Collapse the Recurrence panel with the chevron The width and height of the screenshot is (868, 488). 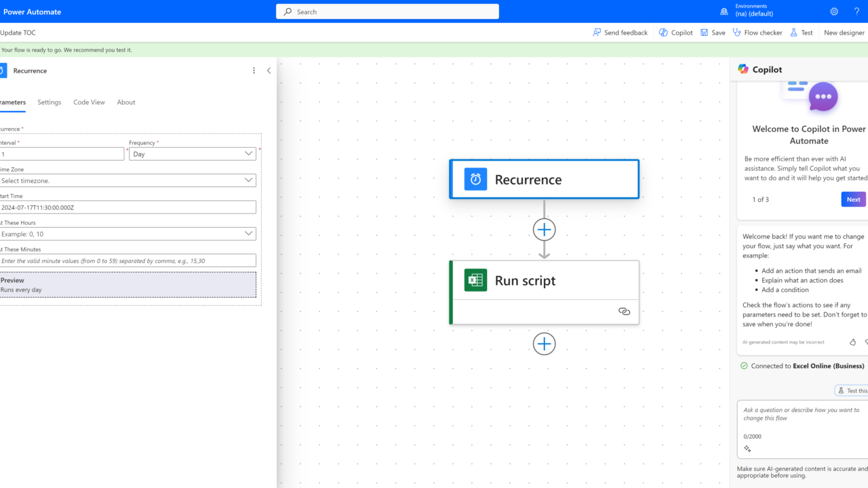(269, 70)
